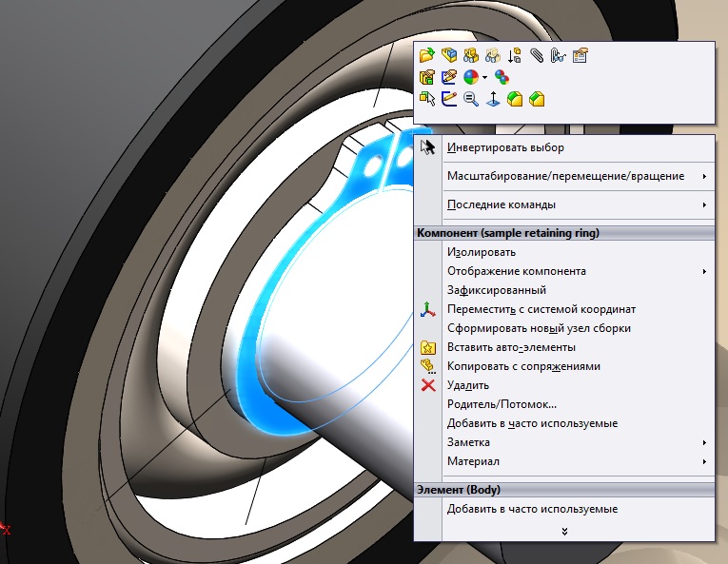Open Отображение компонента submenu
Screen dimensions: 728x564
(517, 271)
